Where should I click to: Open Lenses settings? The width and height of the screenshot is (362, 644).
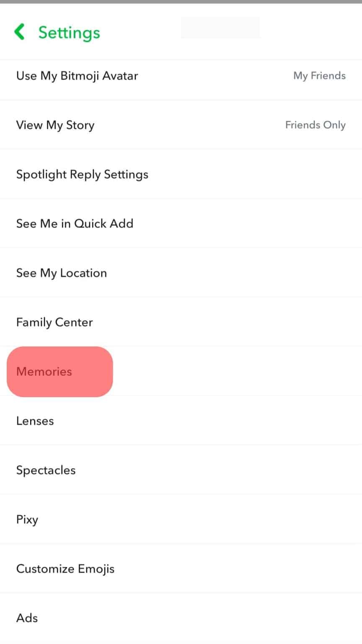tap(35, 421)
